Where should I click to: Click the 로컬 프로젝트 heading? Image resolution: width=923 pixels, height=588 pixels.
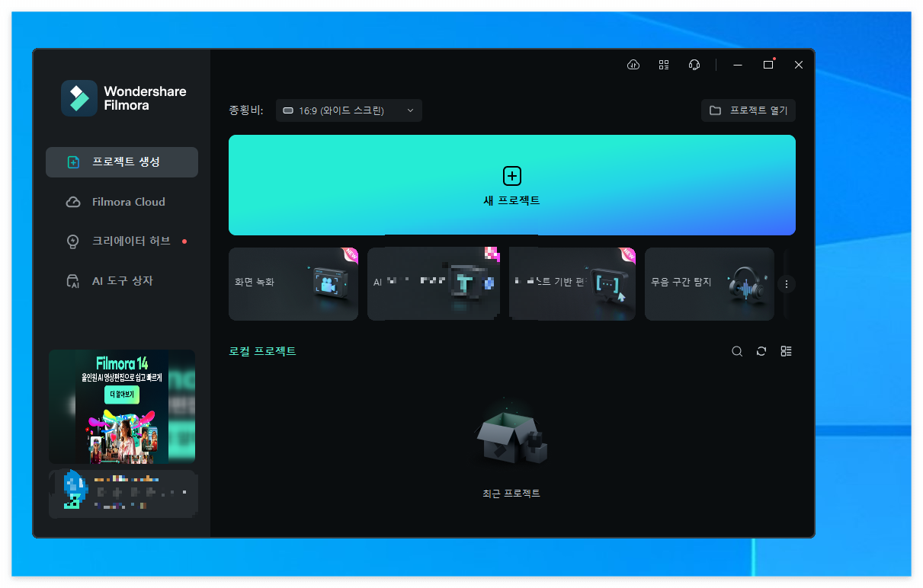pyautogui.click(x=262, y=351)
